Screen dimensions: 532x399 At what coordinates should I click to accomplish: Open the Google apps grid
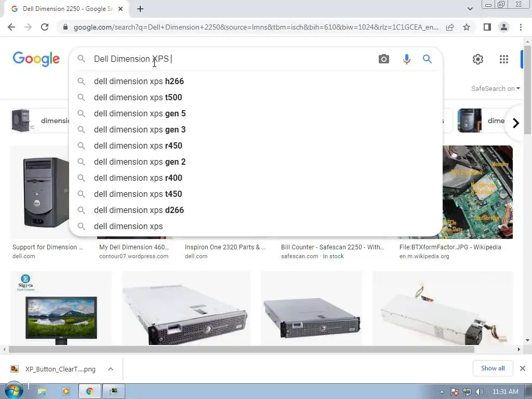tap(504, 59)
